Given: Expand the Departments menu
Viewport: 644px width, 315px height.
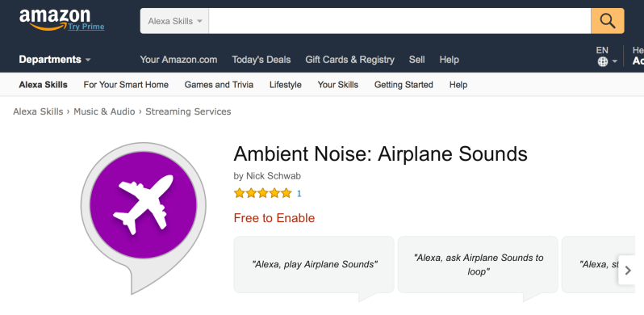Looking at the screenshot, I should (x=55, y=60).
